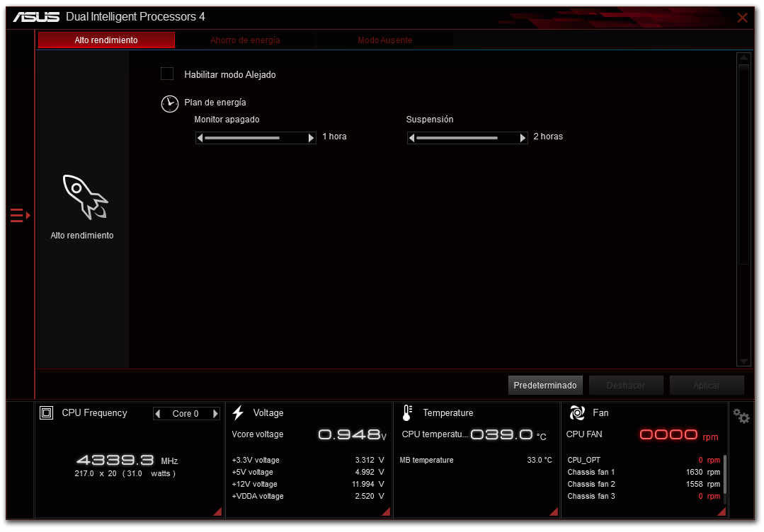The height and width of the screenshot is (532, 764).
Task: Click the main panel scrollbar up arrow
Action: pyautogui.click(x=743, y=58)
